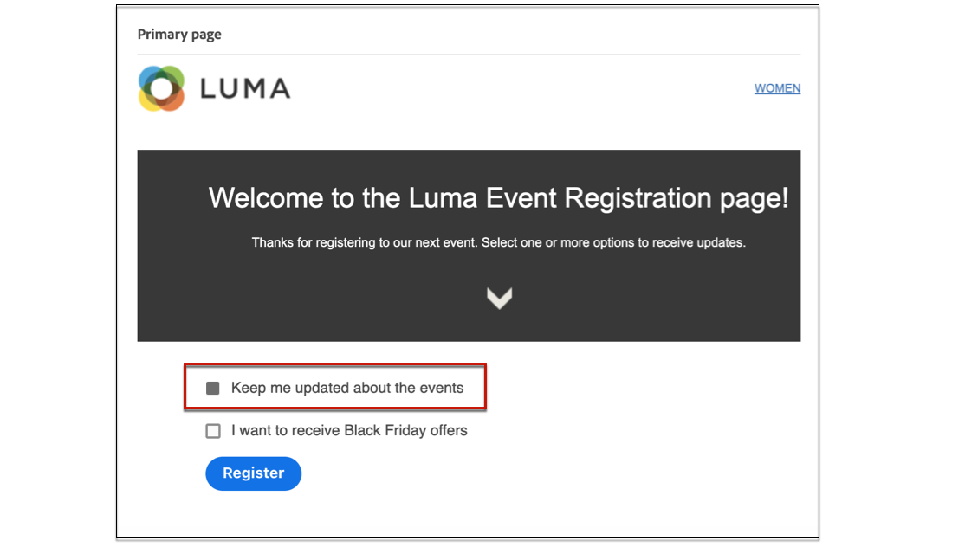
Task: Click the LUMA wordmark text
Action: (245, 88)
